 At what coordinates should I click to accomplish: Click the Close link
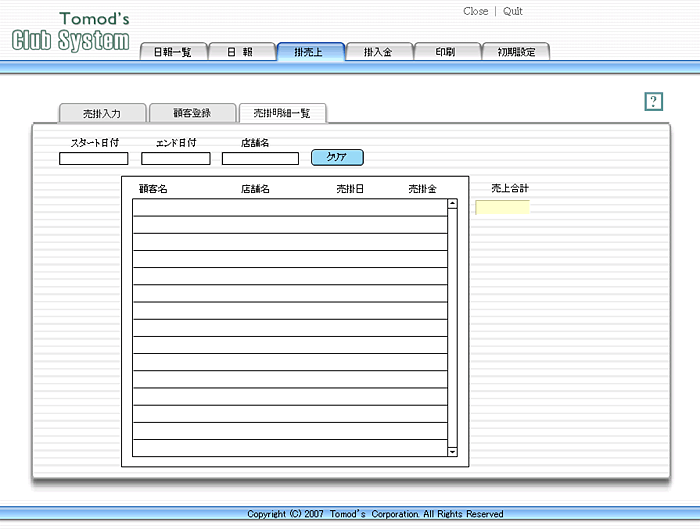click(476, 11)
